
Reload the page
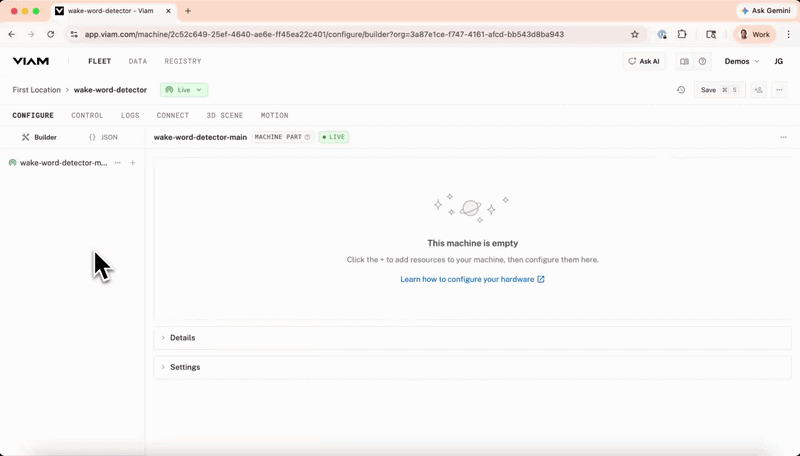coord(51,34)
